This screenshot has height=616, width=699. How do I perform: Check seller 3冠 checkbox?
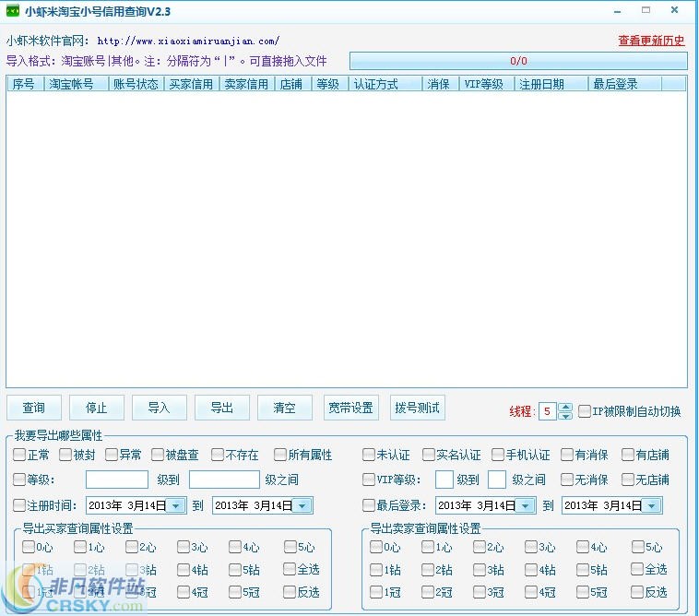(480, 592)
